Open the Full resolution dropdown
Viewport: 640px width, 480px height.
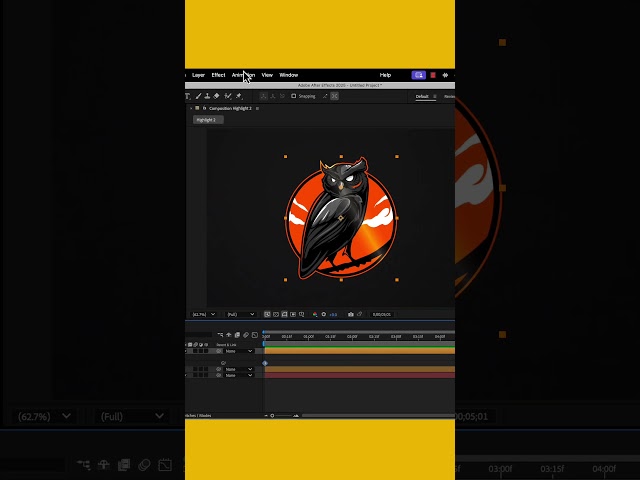click(241, 314)
